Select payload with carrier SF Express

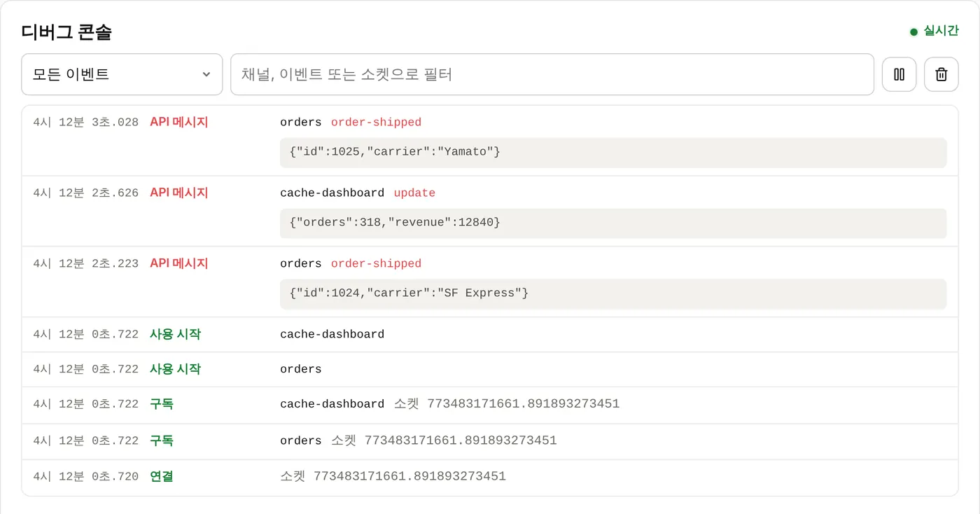point(613,293)
